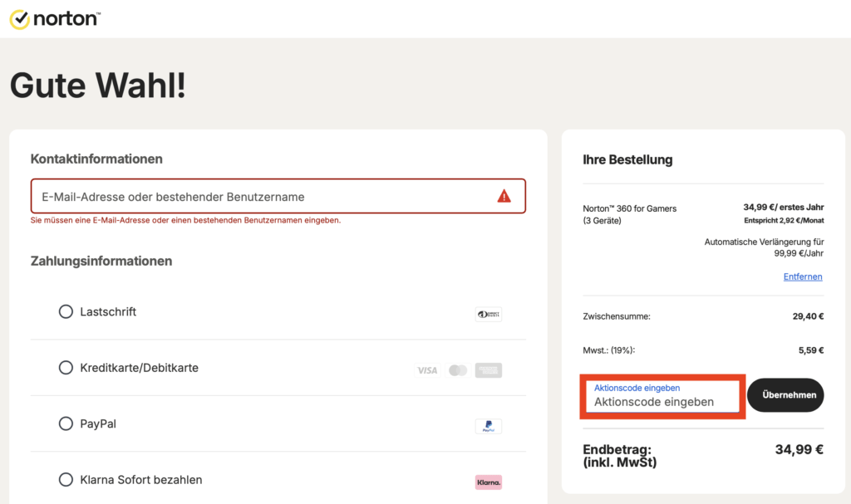Click the Klarna Sofort bezahlen label text
851x504 pixels.
click(x=141, y=480)
